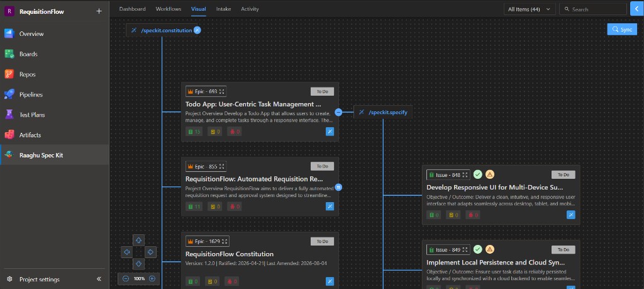This screenshot has height=289, width=644.
Task: Collapse the left sidebar with double chevron
Action: (x=99, y=279)
